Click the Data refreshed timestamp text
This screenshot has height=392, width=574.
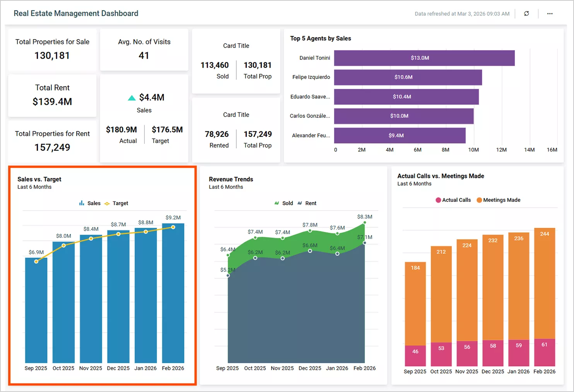click(462, 14)
